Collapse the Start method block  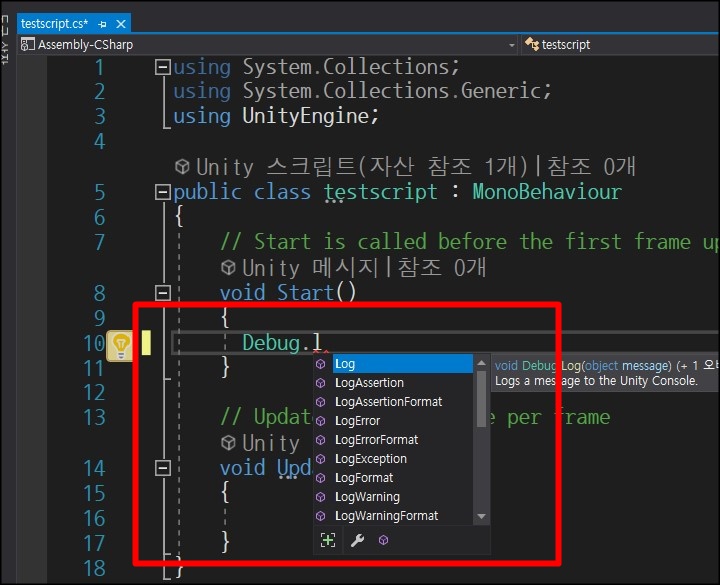[163, 292]
